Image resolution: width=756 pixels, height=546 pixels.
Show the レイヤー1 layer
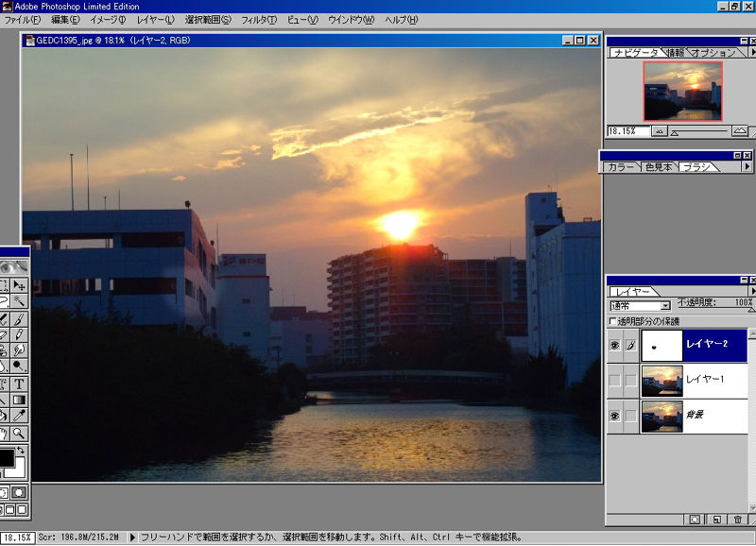[x=613, y=381]
